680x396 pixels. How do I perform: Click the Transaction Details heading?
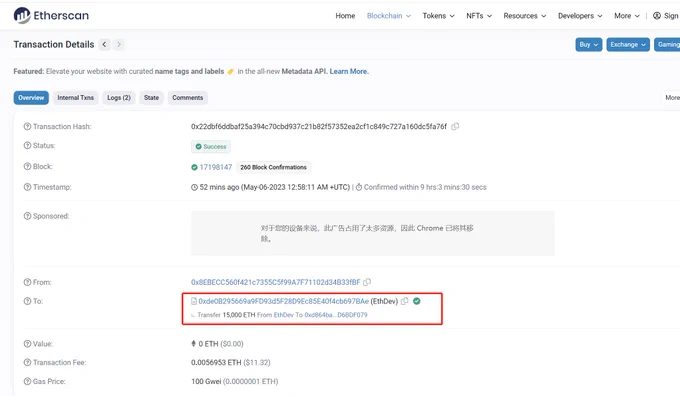click(54, 44)
